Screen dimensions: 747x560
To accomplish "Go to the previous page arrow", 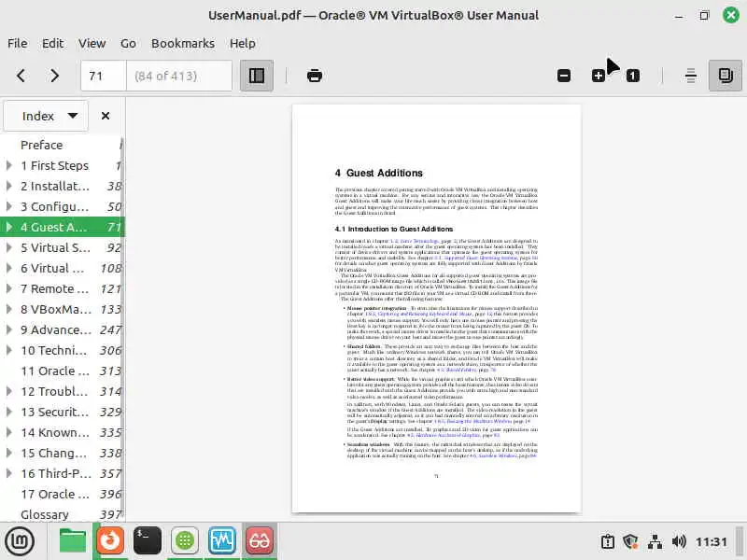I will coord(21,76).
